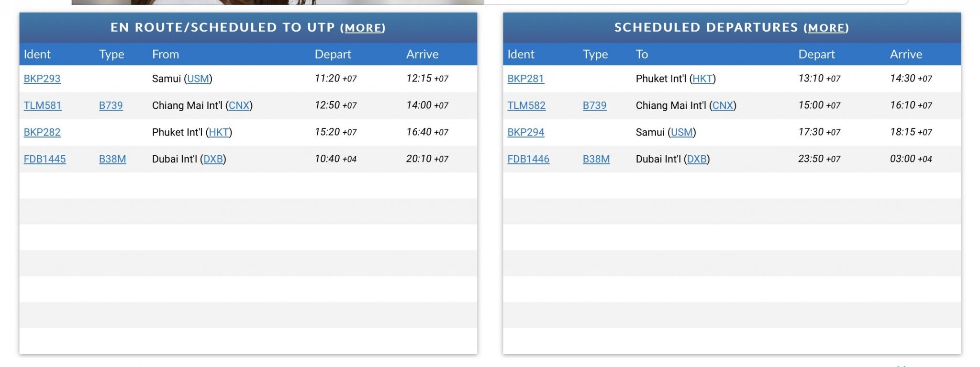Click B38M aircraft type for FDB1446
Viewport: 980px width, 367px height.
point(596,159)
